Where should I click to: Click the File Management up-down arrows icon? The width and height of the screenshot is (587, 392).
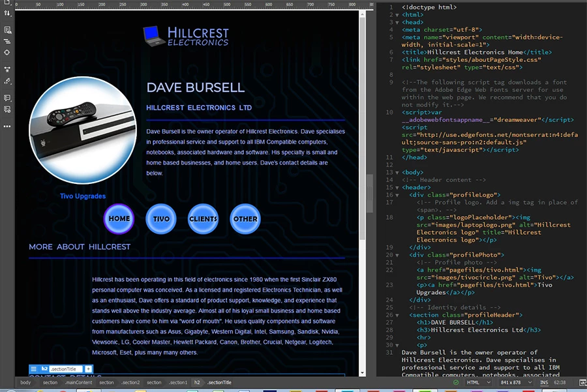[7, 13]
